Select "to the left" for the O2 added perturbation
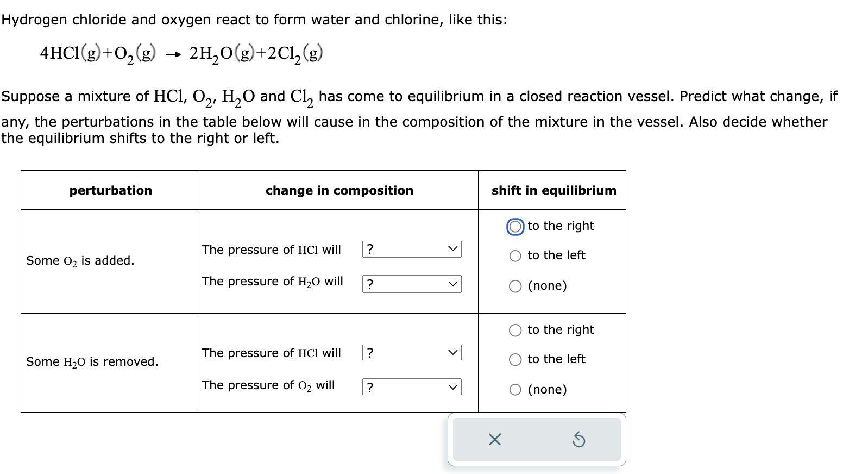The image size is (868, 474). (514, 256)
